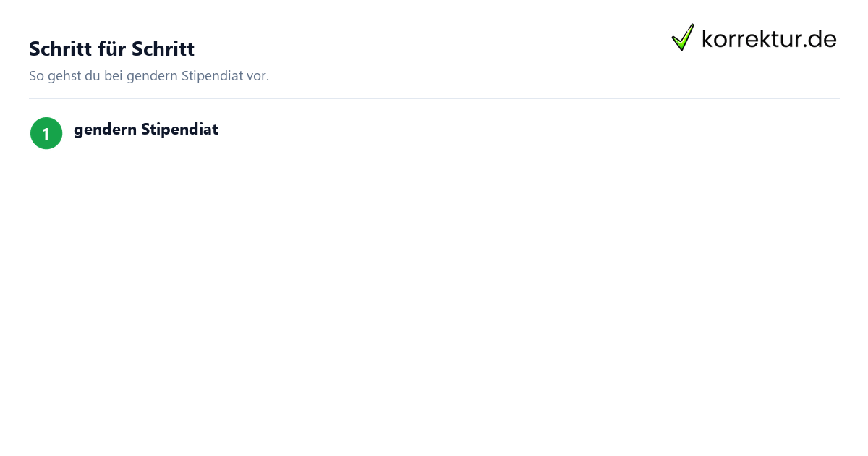The height and width of the screenshot is (456, 868).
Task: Click the first word 'Schritt' in the heading
Action: (61, 49)
